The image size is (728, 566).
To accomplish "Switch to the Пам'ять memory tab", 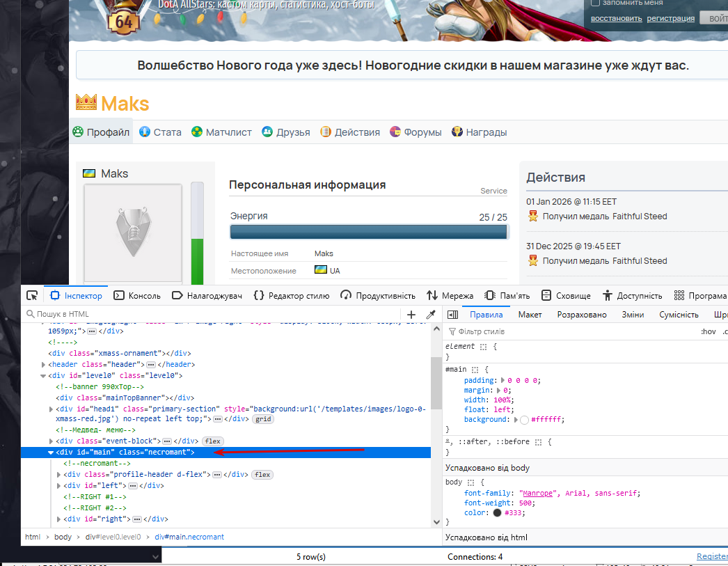I will pyautogui.click(x=507, y=296).
